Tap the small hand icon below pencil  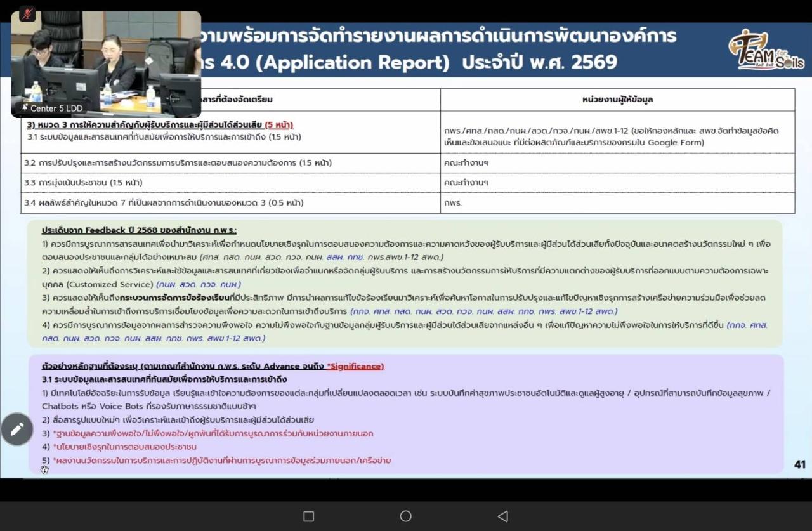(x=44, y=469)
